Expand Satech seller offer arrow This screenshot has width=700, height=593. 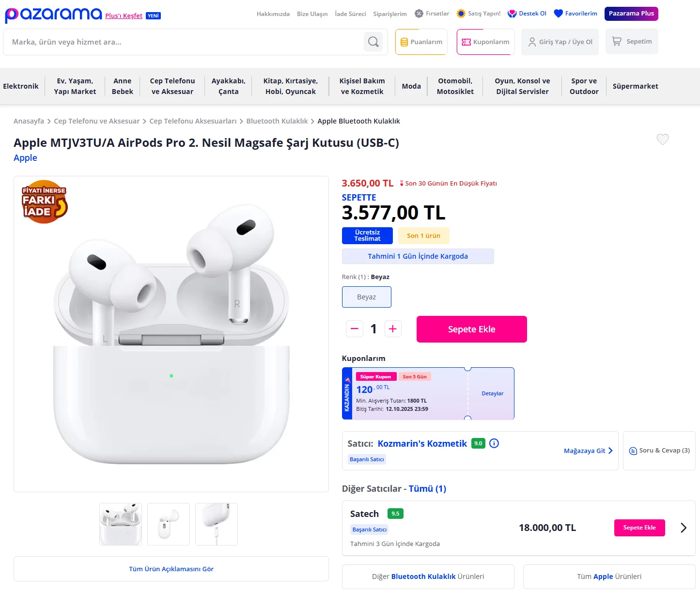pyautogui.click(x=683, y=528)
